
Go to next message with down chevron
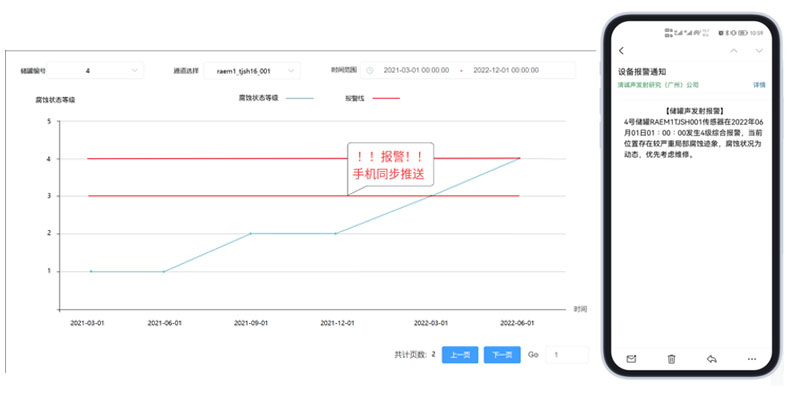pyautogui.click(x=759, y=50)
